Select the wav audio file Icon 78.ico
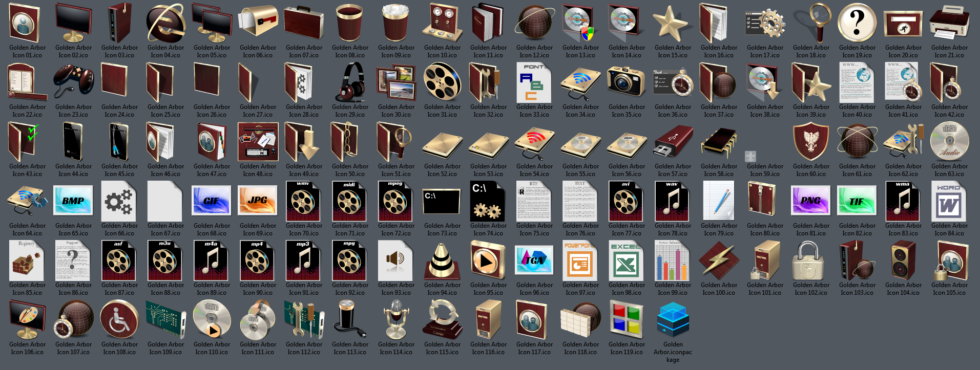This screenshot has width=980, height=370. tap(673, 201)
